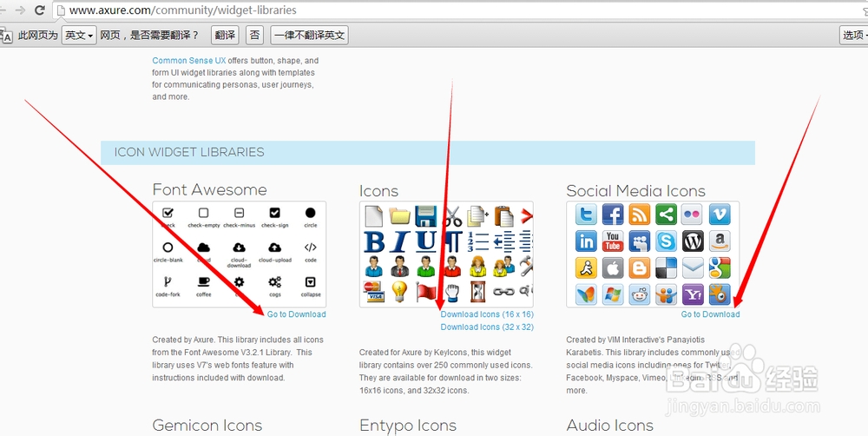Image resolution: width=868 pixels, height=436 pixels.
Task: Click the WordPress icon
Action: click(693, 241)
